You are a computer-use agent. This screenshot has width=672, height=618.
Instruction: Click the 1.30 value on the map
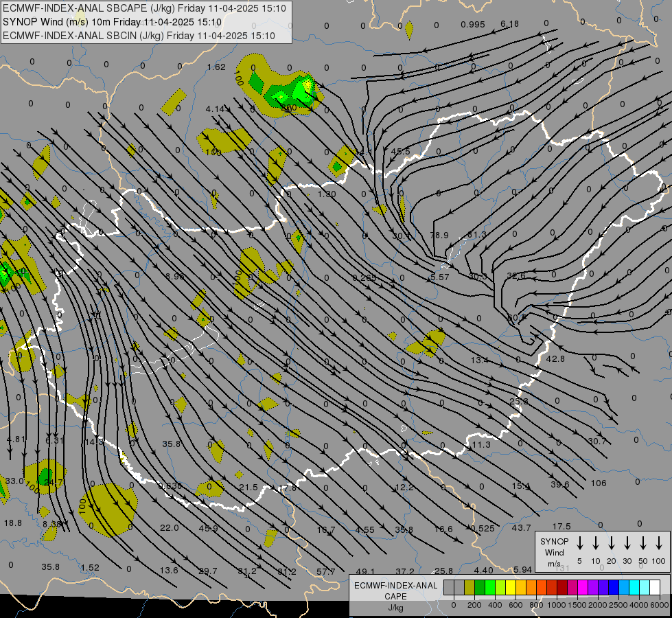coord(327,194)
